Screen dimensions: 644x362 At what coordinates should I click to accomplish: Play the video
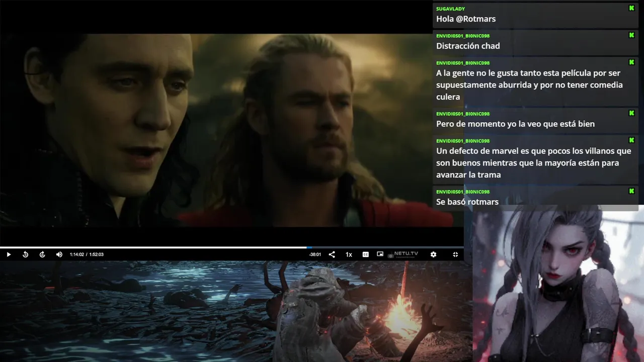click(9, 254)
